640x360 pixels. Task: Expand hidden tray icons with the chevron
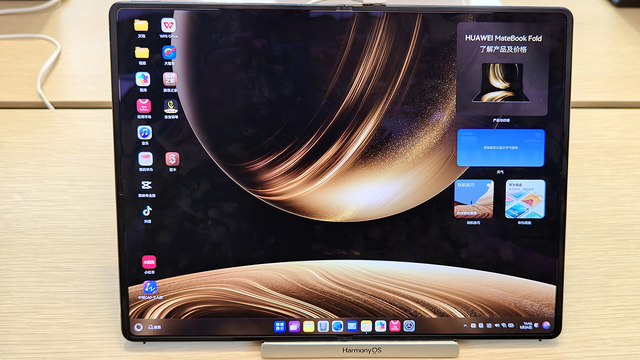point(465,325)
